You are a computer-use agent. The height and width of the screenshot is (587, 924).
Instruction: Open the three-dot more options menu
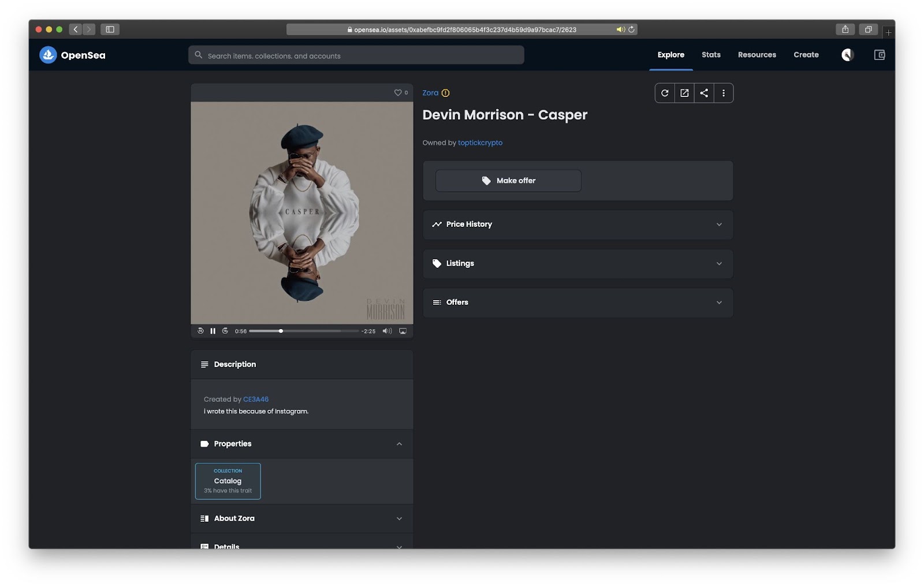724,93
